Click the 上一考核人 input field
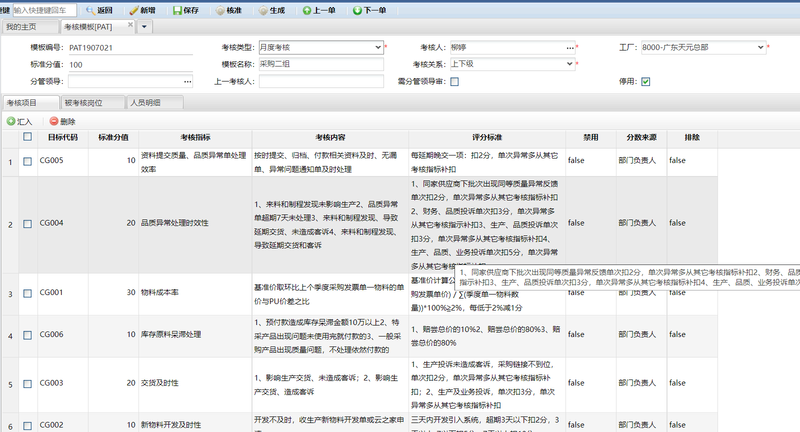The image size is (800, 432). 321,81
